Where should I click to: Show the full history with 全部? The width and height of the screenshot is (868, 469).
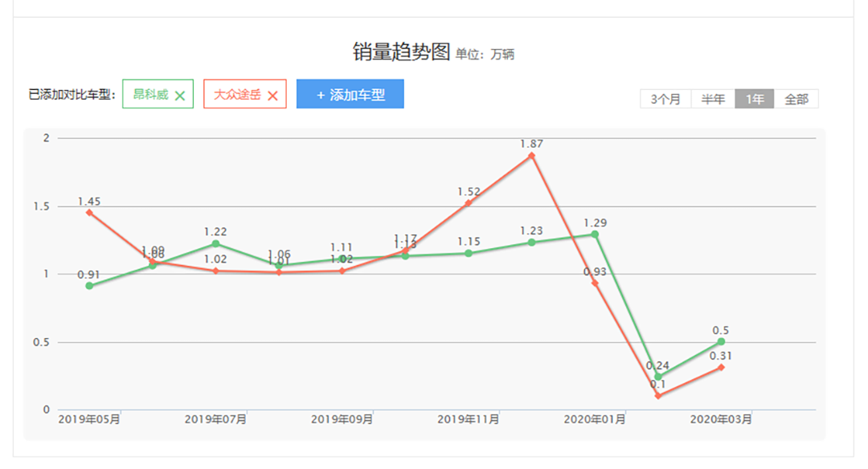pyautogui.click(x=796, y=100)
